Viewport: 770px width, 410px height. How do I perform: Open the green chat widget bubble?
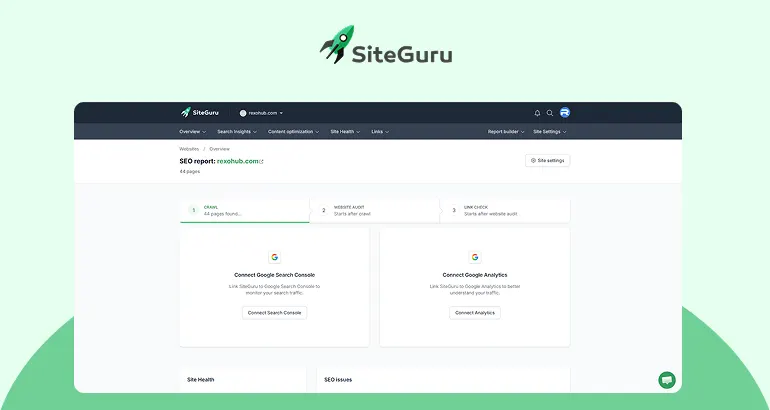click(667, 380)
